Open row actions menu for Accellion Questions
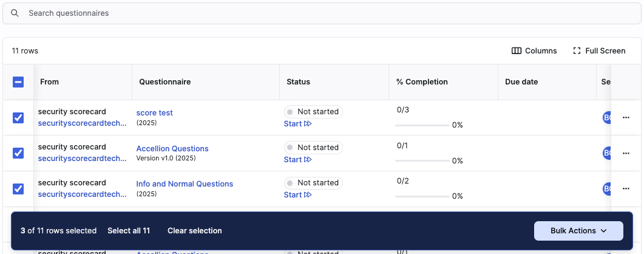The height and width of the screenshot is (254, 644). 626,153
